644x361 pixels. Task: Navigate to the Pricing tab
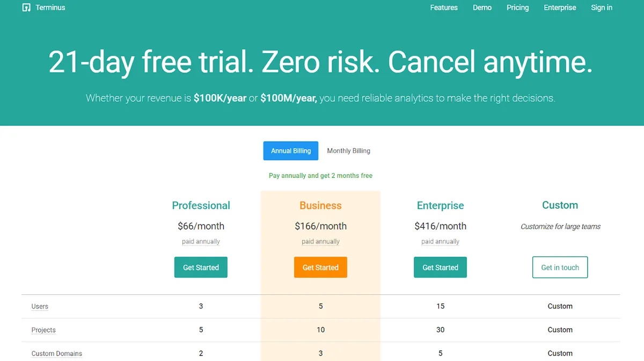(x=517, y=8)
